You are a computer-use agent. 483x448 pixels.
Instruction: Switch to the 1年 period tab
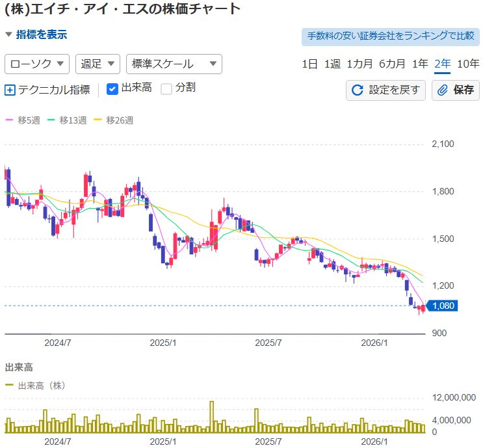(419, 64)
